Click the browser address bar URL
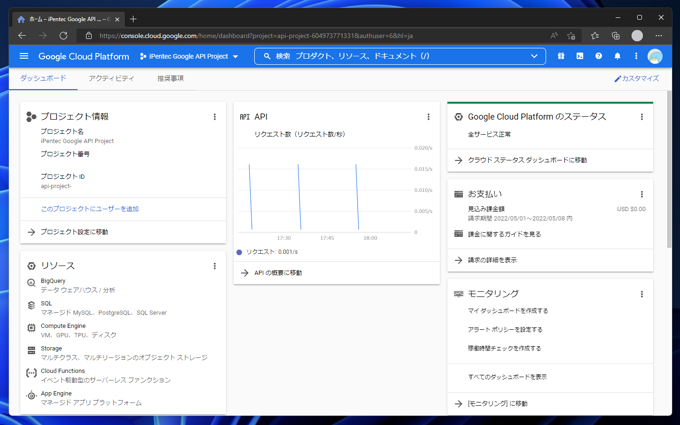Screen dimensions: 680x425 [256, 36]
